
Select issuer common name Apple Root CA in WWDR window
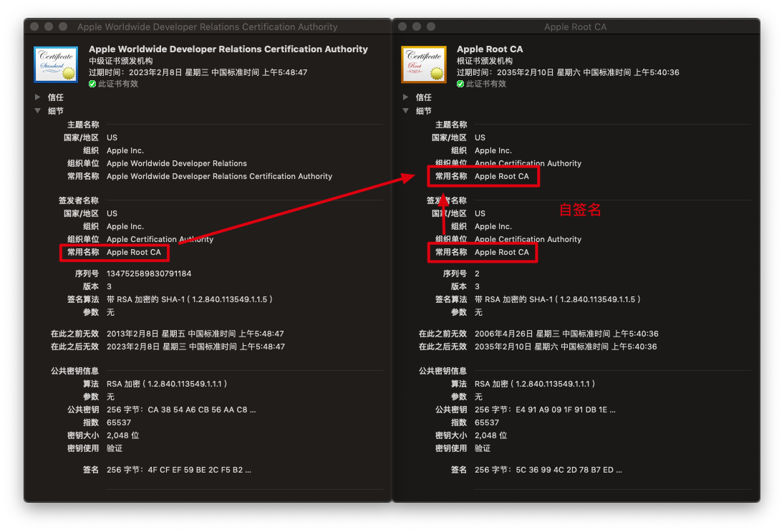click(133, 253)
